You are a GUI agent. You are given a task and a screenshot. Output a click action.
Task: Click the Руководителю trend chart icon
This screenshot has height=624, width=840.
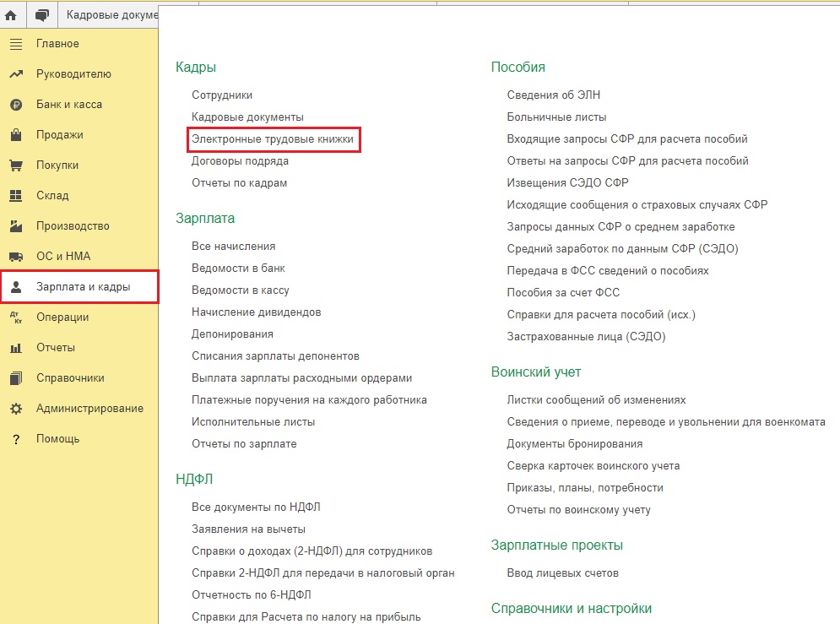pyautogui.click(x=16, y=74)
